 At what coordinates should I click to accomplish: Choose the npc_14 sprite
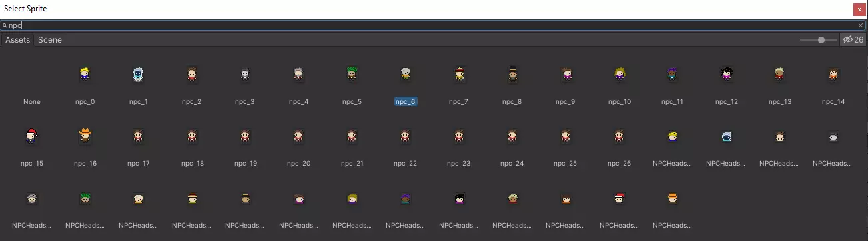tap(833, 75)
